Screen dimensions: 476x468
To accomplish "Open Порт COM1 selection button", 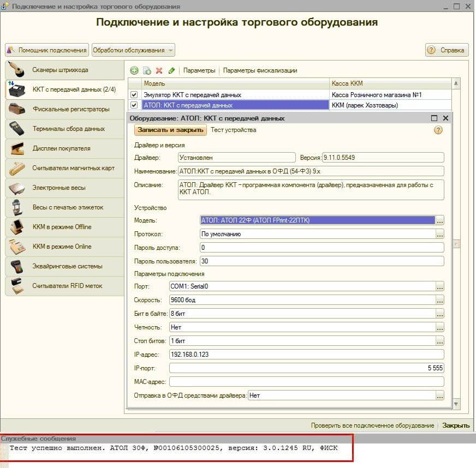I will coord(440,286).
